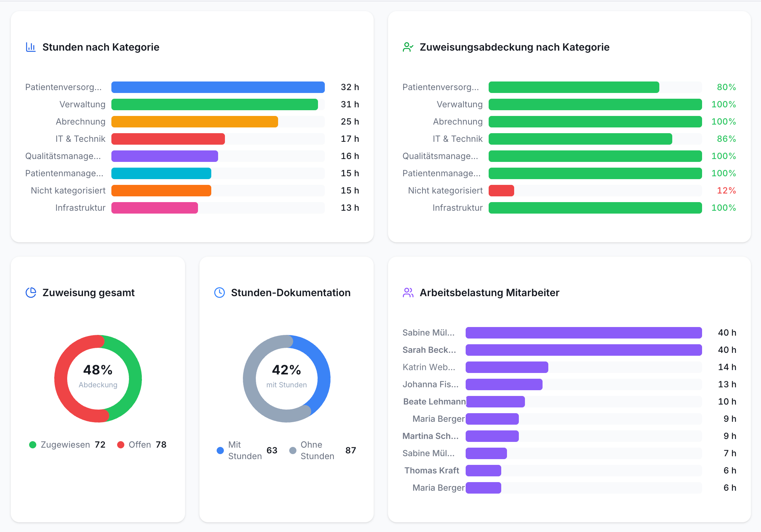The height and width of the screenshot is (532, 761).
Task: Click the gray Ohne Stunden legend dot
Action: click(293, 451)
